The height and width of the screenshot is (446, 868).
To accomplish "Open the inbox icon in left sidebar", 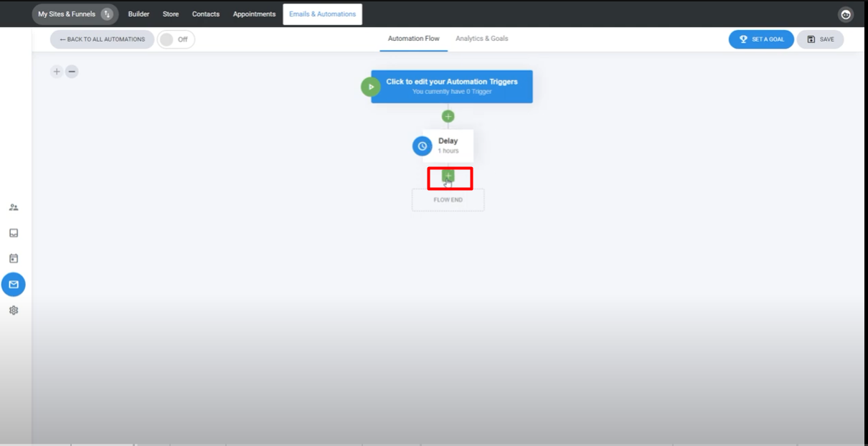I will (x=14, y=233).
